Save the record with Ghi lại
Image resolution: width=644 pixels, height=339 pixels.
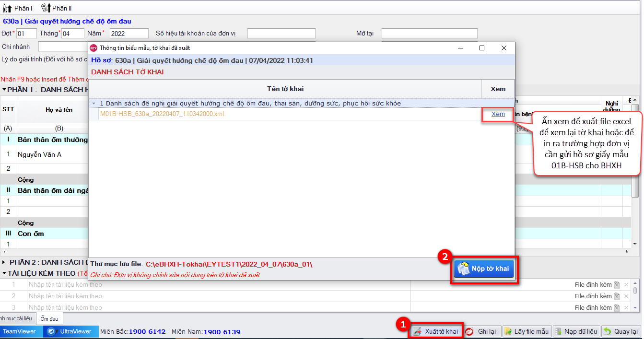coord(482,331)
